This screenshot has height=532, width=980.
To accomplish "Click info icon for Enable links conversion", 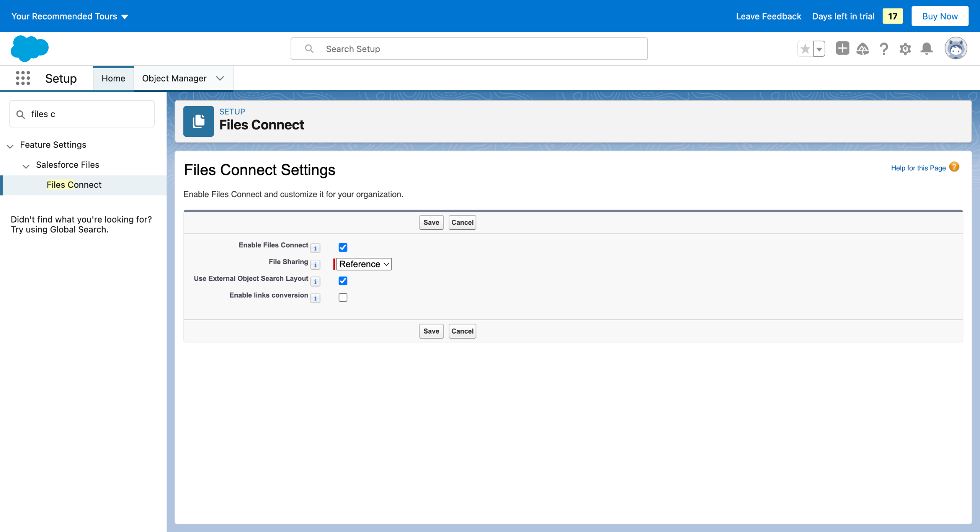I will [x=315, y=298].
